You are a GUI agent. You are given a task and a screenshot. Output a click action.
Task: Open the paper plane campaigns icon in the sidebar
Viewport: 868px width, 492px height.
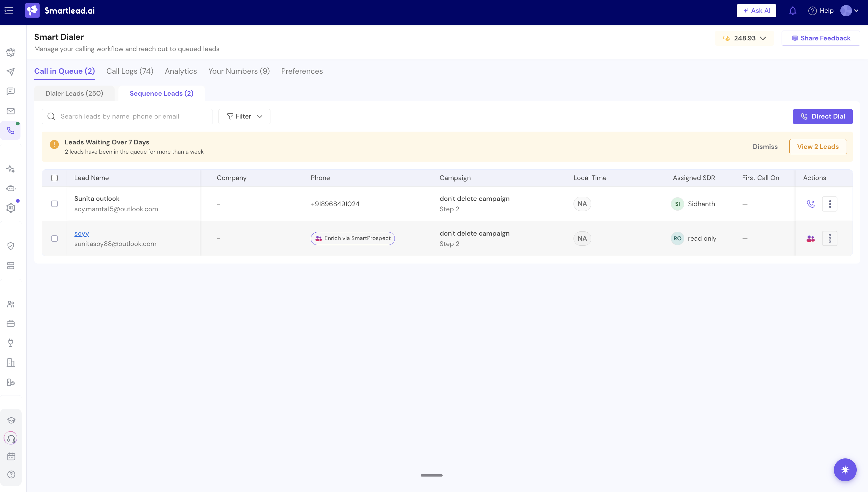coord(10,72)
